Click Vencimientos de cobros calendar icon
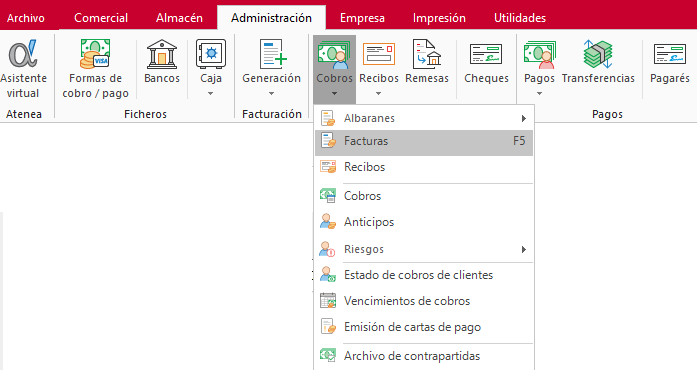The height and width of the screenshot is (370, 697). coord(328,301)
